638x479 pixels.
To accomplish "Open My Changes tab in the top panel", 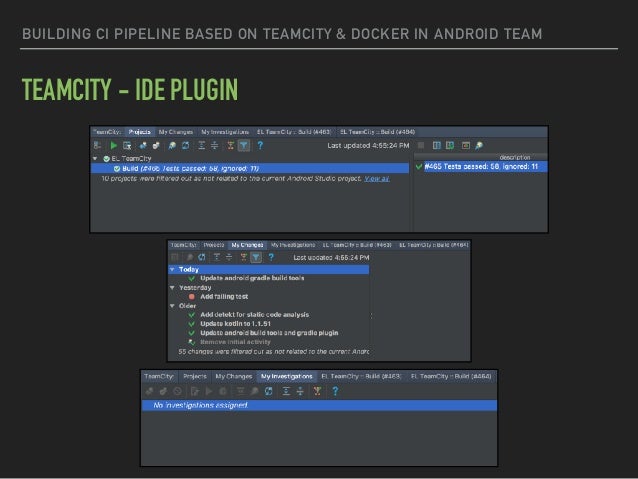I will (176, 132).
